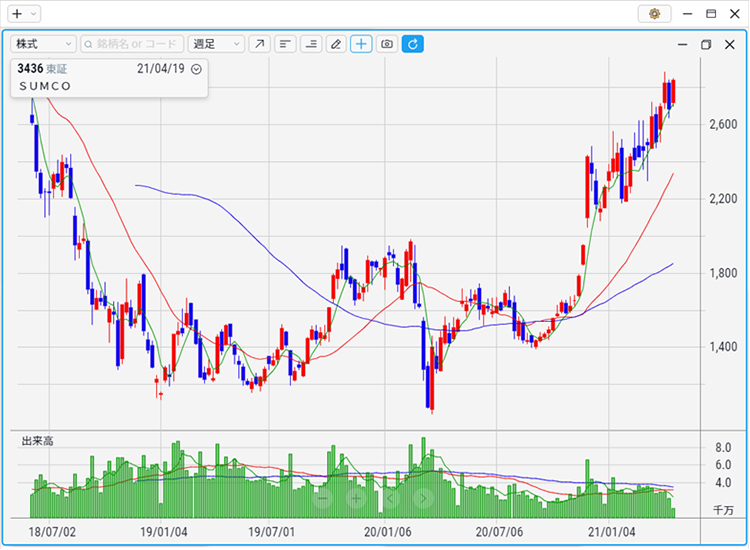Screen dimensions: 750x550
Task: Click the 千万 volume unit label
Action: 723,510
